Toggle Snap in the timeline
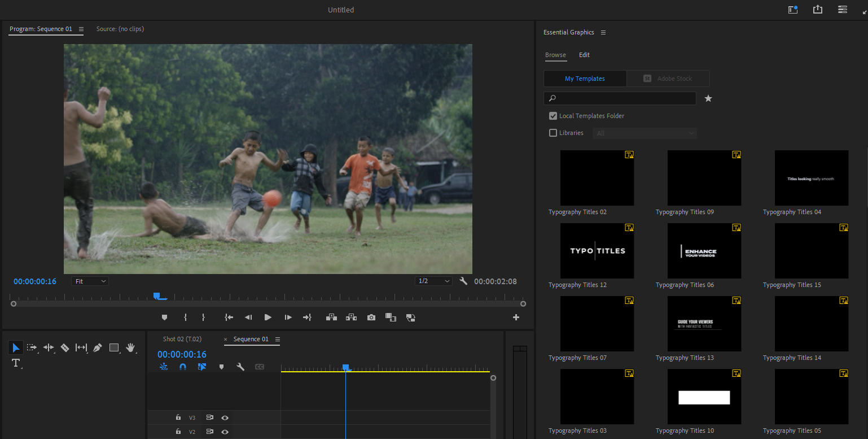 (182, 366)
